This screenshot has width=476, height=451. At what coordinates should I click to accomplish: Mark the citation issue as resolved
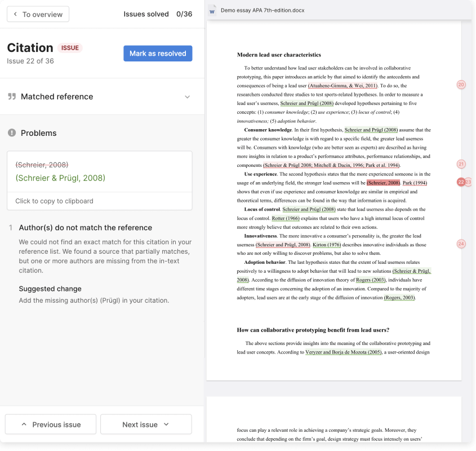tap(158, 54)
